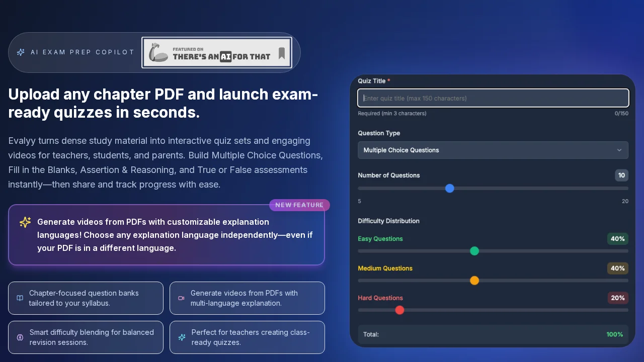Click the red Hard Questions slider handle

point(399,310)
